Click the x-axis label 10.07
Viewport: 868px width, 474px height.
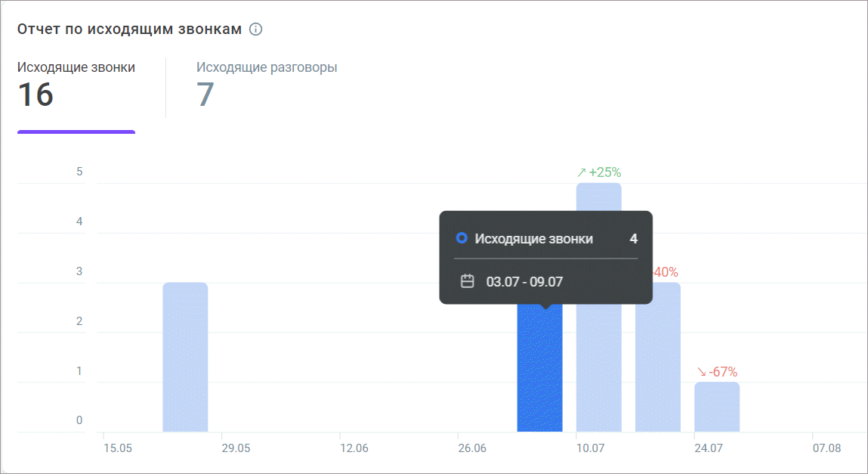(591, 448)
